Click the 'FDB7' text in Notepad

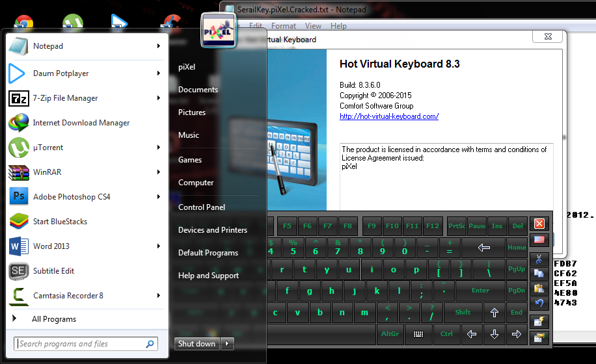[565, 263]
